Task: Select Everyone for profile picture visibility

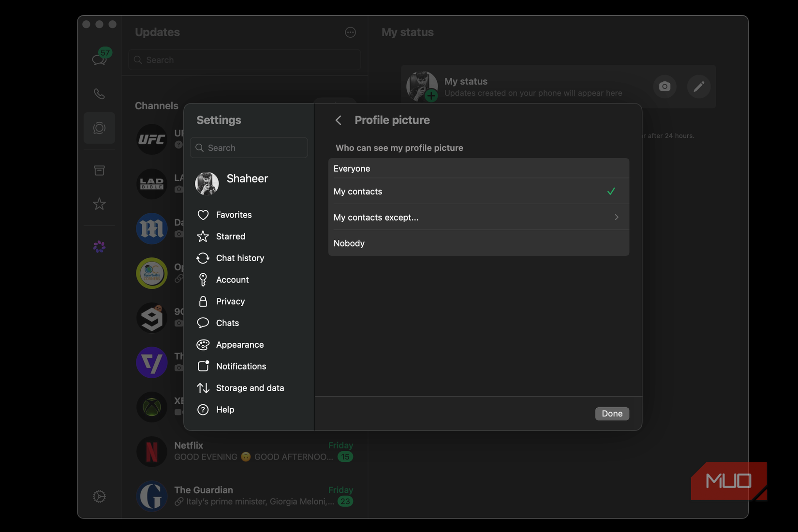Action: tap(479, 169)
